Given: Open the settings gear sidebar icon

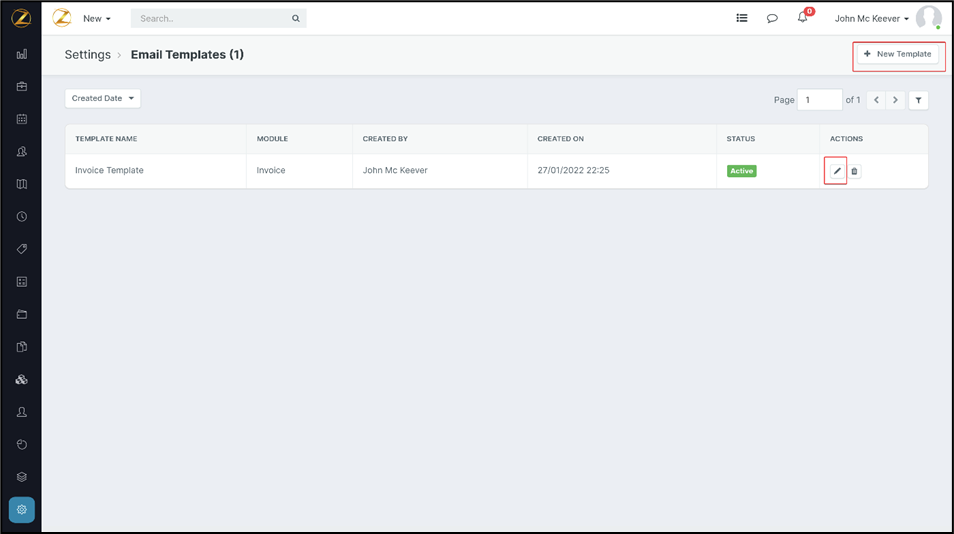Looking at the screenshot, I should [22, 510].
